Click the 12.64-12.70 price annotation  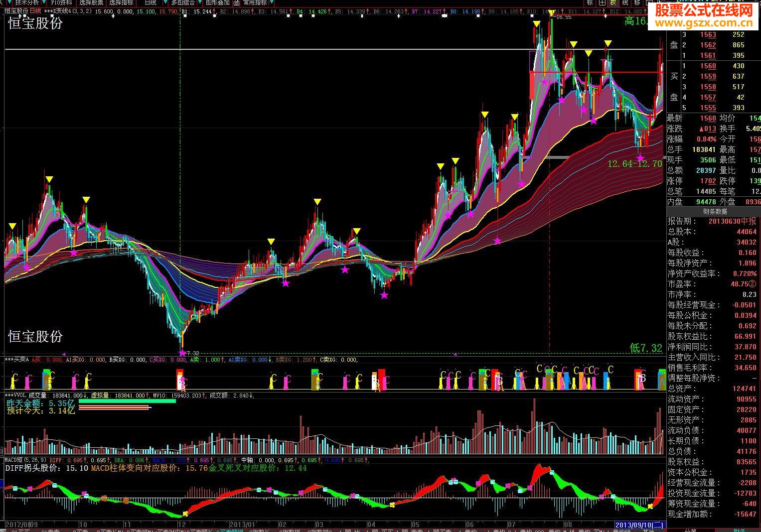tap(634, 163)
